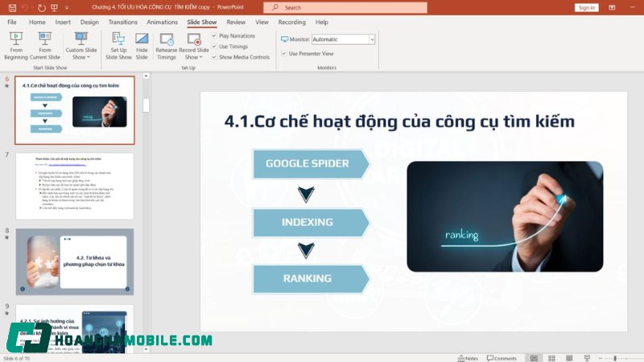This screenshot has width=644, height=362.
Task: Click the Record Slide Show icon
Action: [194, 39]
